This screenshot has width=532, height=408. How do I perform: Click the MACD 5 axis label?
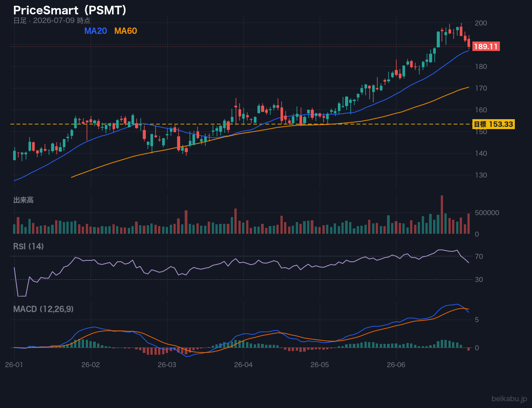coord(477,320)
